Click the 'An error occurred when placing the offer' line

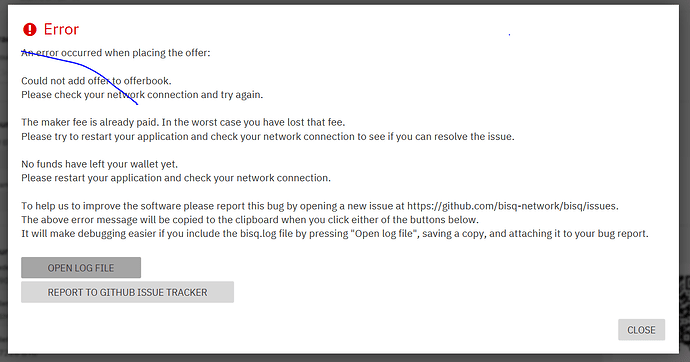coord(116,53)
